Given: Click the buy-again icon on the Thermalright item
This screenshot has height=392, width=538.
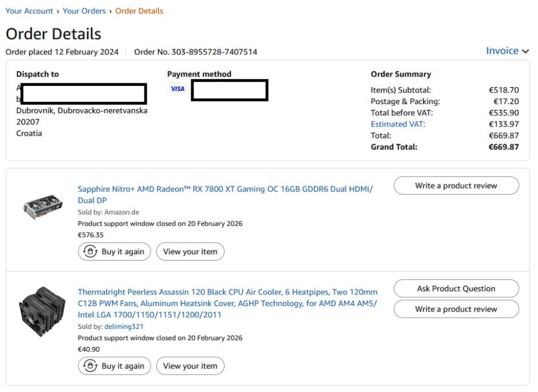Looking at the screenshot, I should (91, 366).
